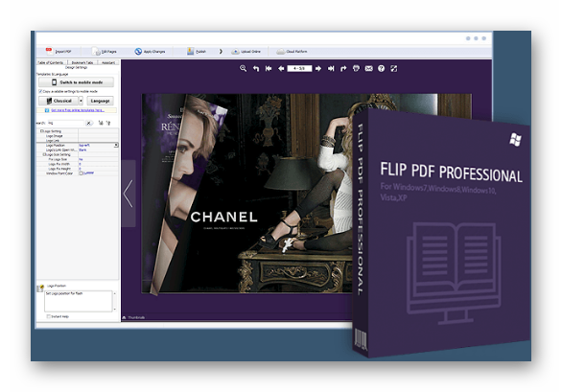Click Switch to mobile mode button
This screenshot has height=392, width=562.
pos(77,82)
